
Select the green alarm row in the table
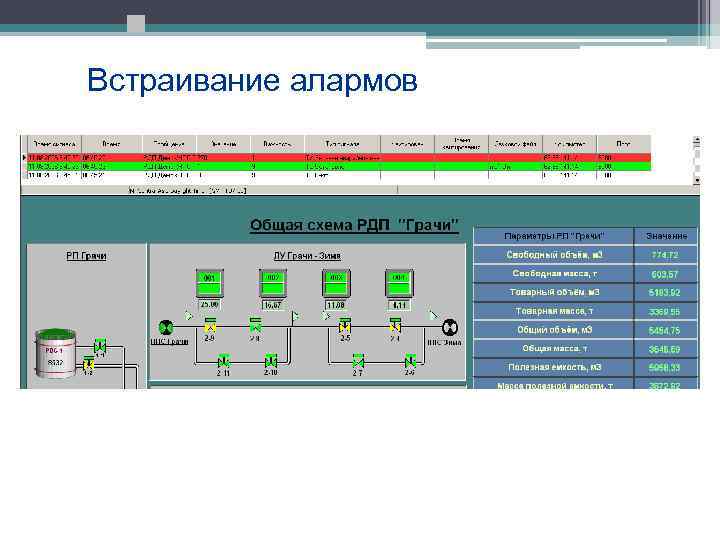click(339, 166)
